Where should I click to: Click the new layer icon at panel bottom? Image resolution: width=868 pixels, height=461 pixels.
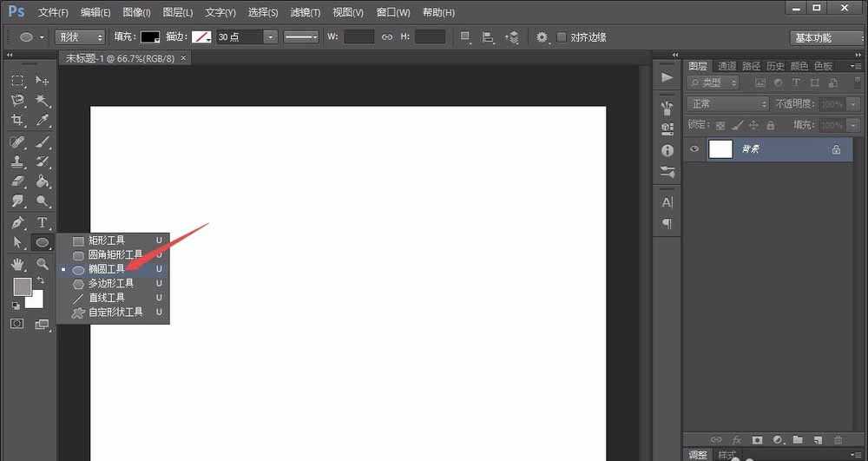[x=817, y=440]
